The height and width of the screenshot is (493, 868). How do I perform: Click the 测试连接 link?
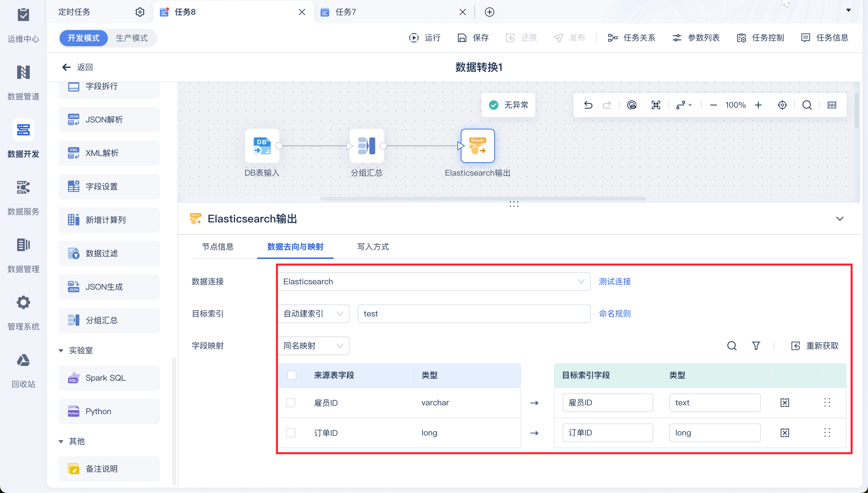tap(614, 281)
